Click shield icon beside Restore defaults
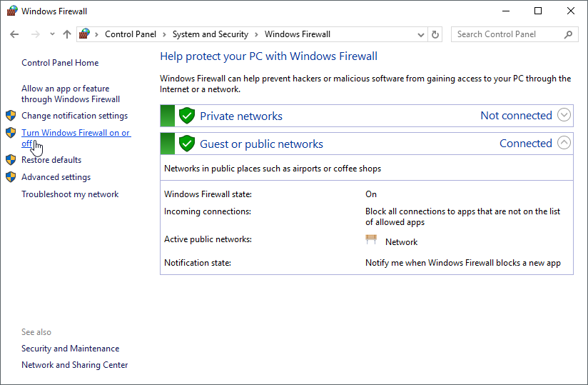The width and height of the screenshot is (588, 385). [x=11, y=160]
